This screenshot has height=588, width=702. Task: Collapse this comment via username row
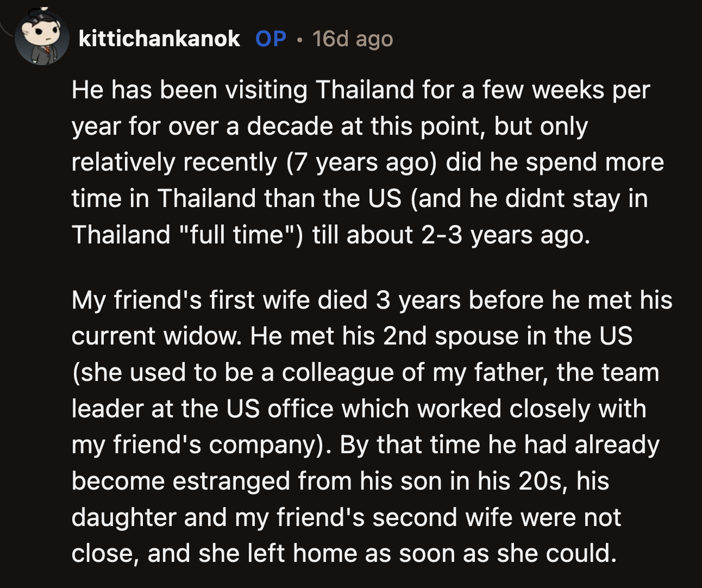click(159, 39)
